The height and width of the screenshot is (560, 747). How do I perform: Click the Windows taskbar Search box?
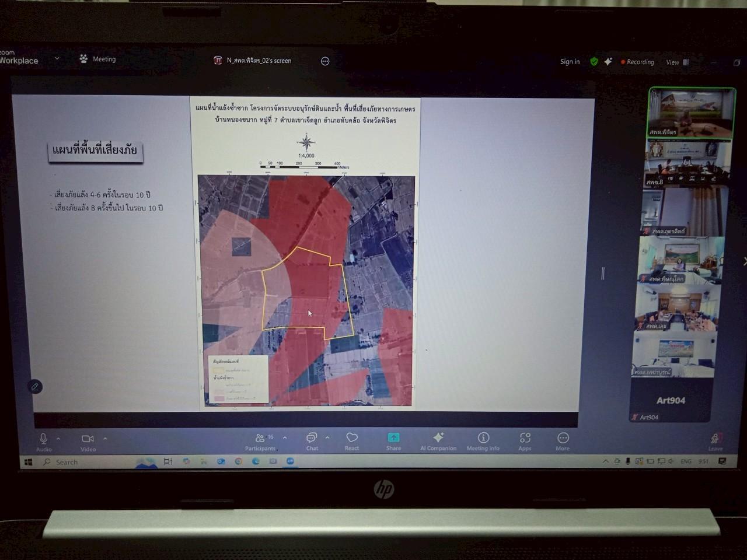pyautogui.click(x=67, y=462)
